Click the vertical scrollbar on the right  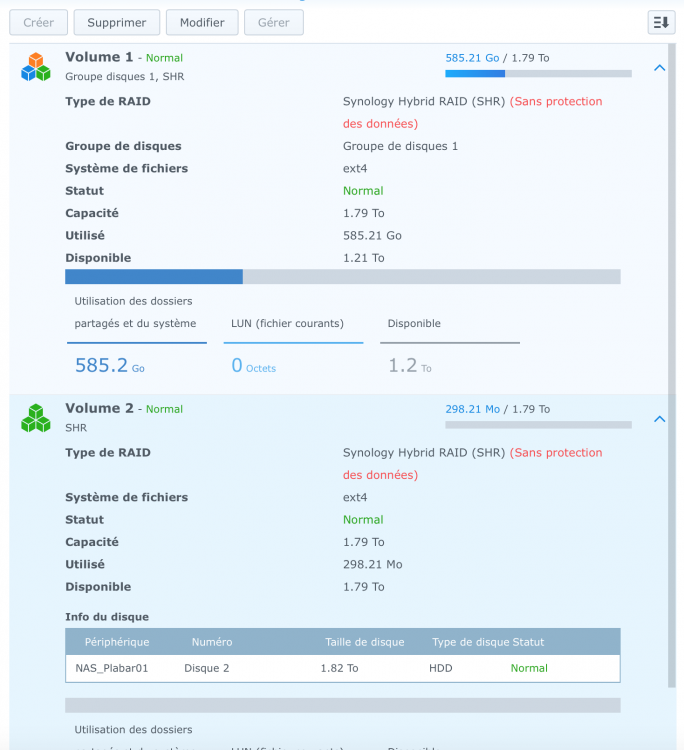click(672, 366)
